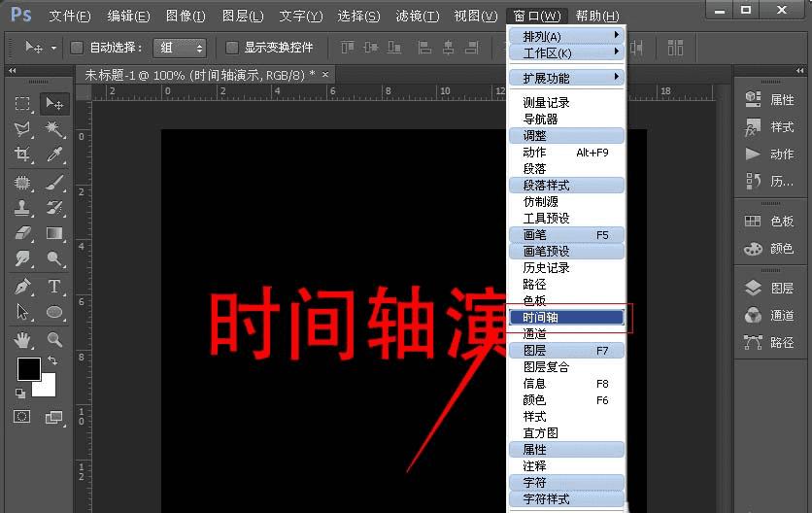Open the 颜色 panel button
This screenshot has width=812, height=513.
[x=770, y=249]
